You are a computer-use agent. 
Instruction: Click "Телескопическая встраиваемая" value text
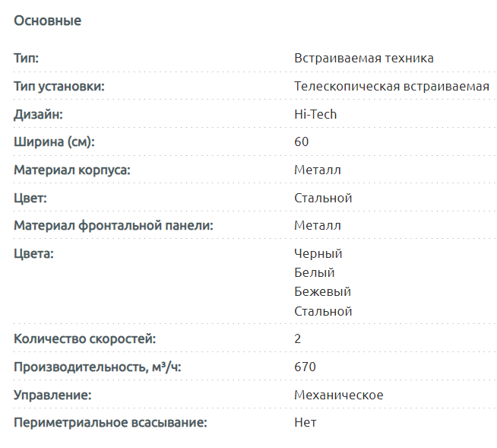click(391, 86)
